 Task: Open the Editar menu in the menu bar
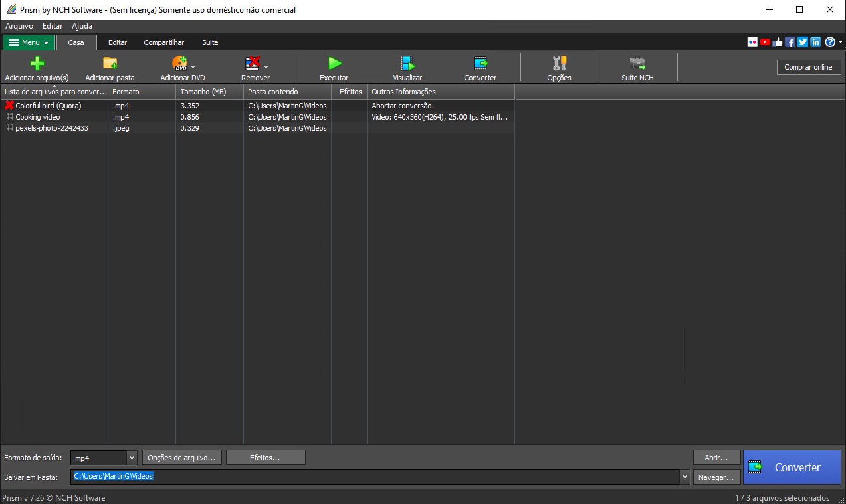[53, 26]
